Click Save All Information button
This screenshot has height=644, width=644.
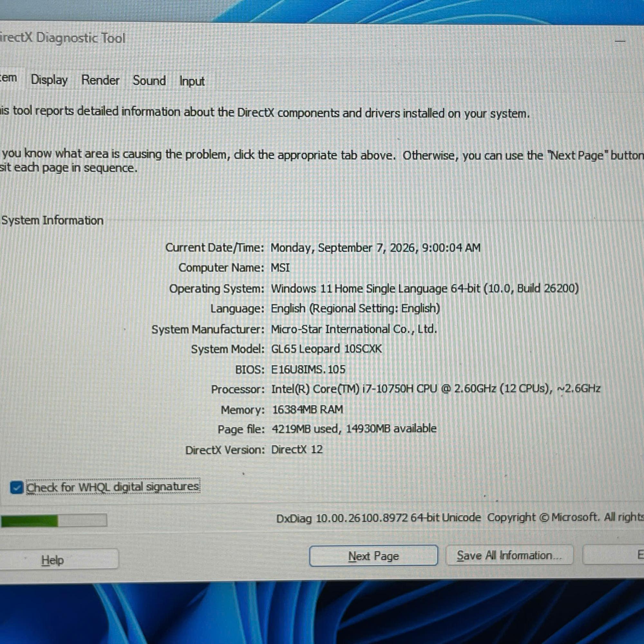[x=509, y=555]
